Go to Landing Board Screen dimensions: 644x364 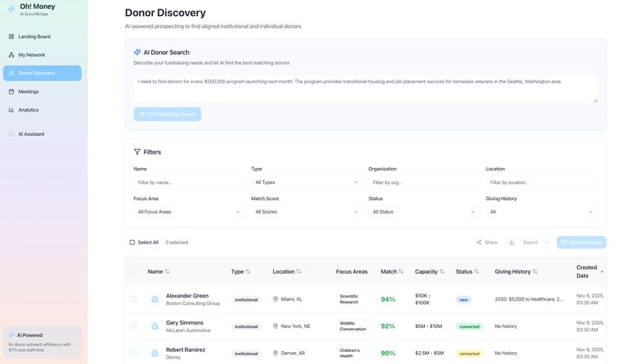point(42,37)
